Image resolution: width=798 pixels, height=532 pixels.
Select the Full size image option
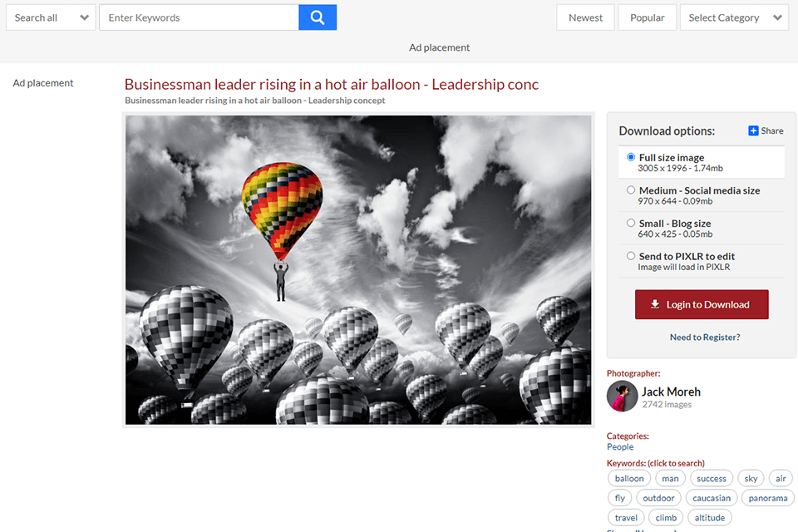631,157
